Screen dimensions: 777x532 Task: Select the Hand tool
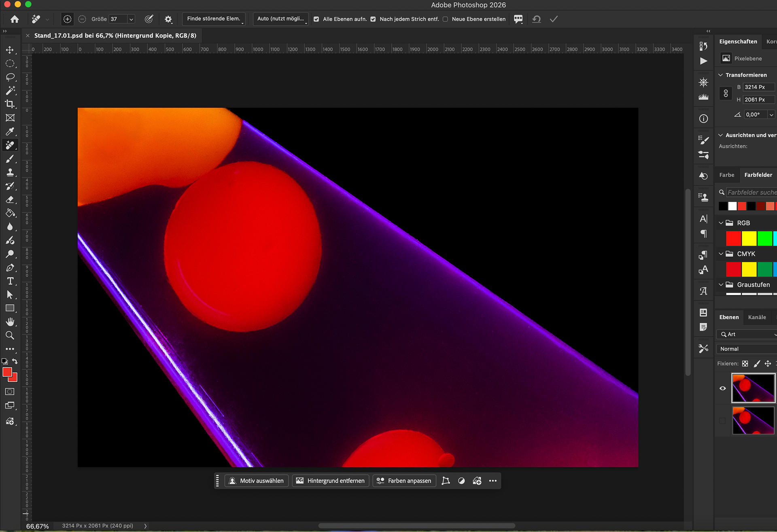10,322
